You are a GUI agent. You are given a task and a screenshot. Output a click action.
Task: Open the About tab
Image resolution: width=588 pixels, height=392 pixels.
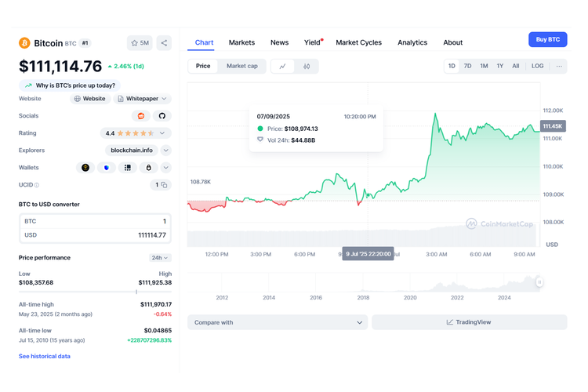tap(453, 42)
